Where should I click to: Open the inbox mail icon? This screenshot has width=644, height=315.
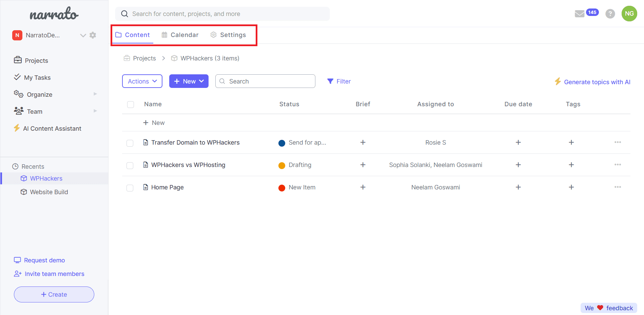click(579, 14)
